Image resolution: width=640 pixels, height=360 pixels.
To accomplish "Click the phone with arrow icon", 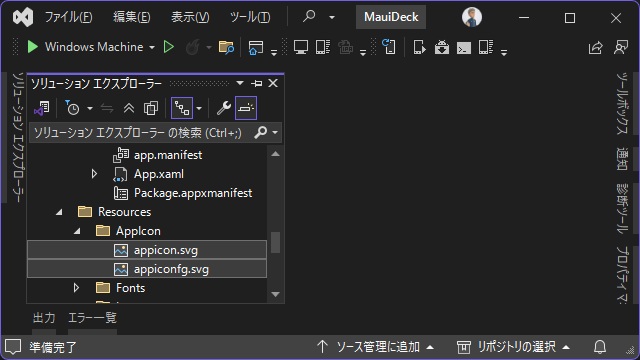I will pyautogui.click(x=419, y=47).
